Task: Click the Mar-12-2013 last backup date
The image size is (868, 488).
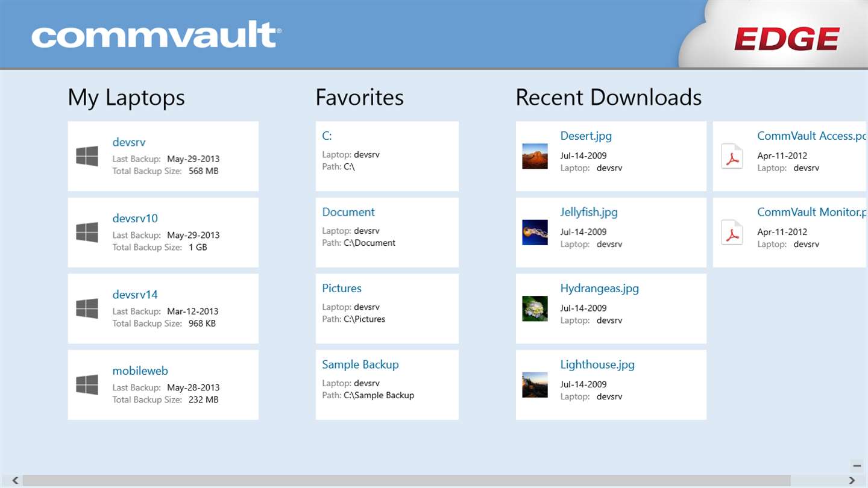Action: tap(193, 311)
